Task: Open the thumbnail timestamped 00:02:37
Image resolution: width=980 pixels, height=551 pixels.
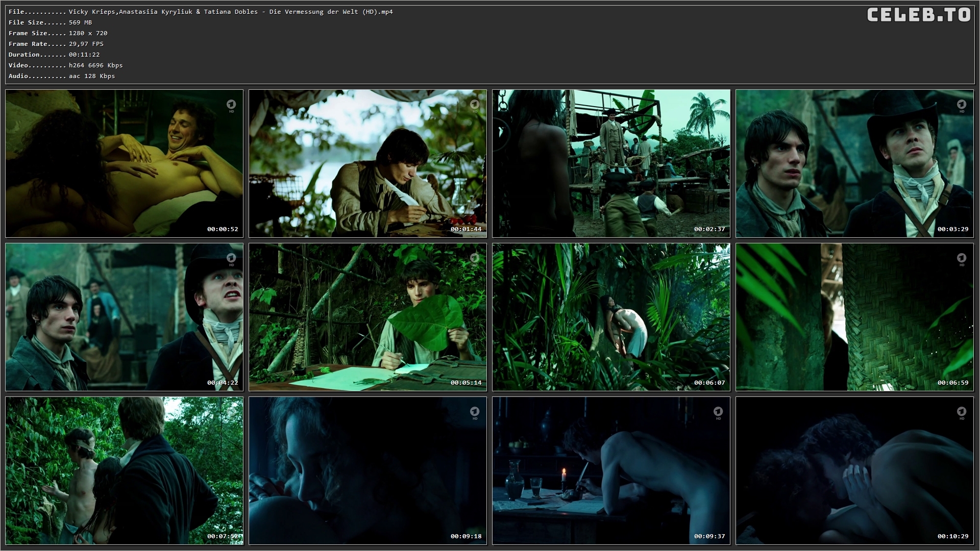Action: [611, 163]
